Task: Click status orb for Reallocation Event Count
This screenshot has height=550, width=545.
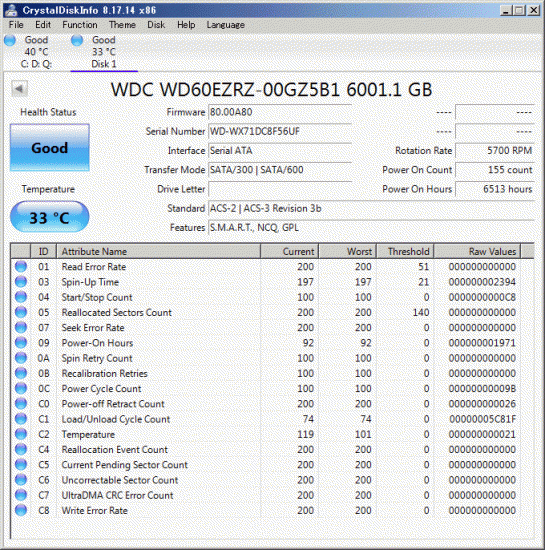Action: pos(21,449)
